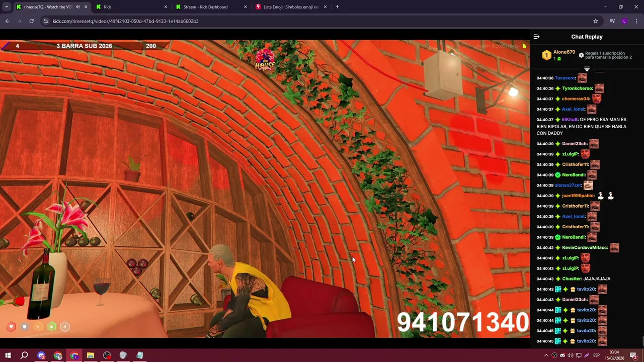Image resolution: width=644 pixels, height=362 pixels.
Task: Close the Kick Dashboard tab
Action: [246, 7]
